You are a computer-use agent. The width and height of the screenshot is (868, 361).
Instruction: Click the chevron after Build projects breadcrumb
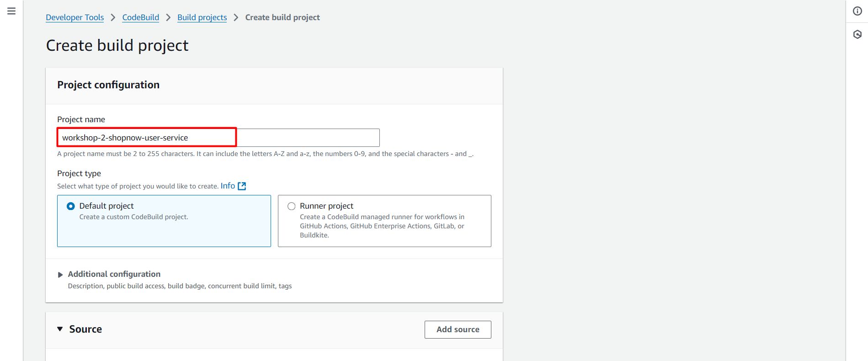(x=236, y=17)
